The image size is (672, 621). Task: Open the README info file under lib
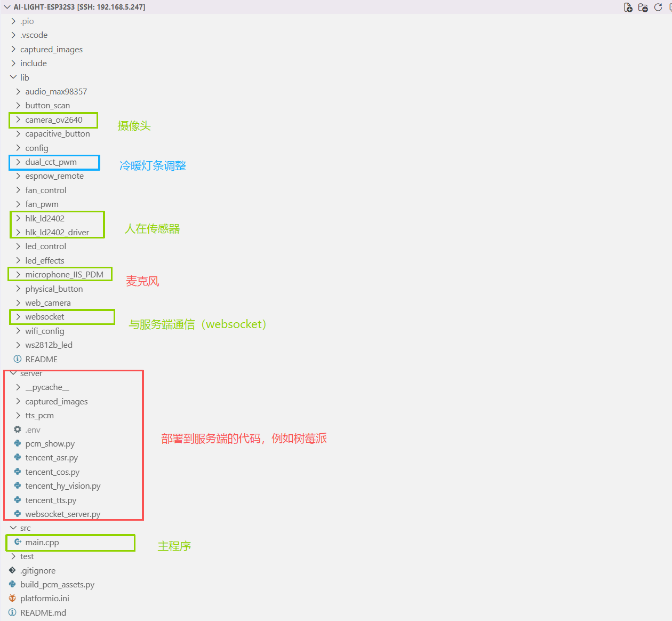click(x=42, y=359)
